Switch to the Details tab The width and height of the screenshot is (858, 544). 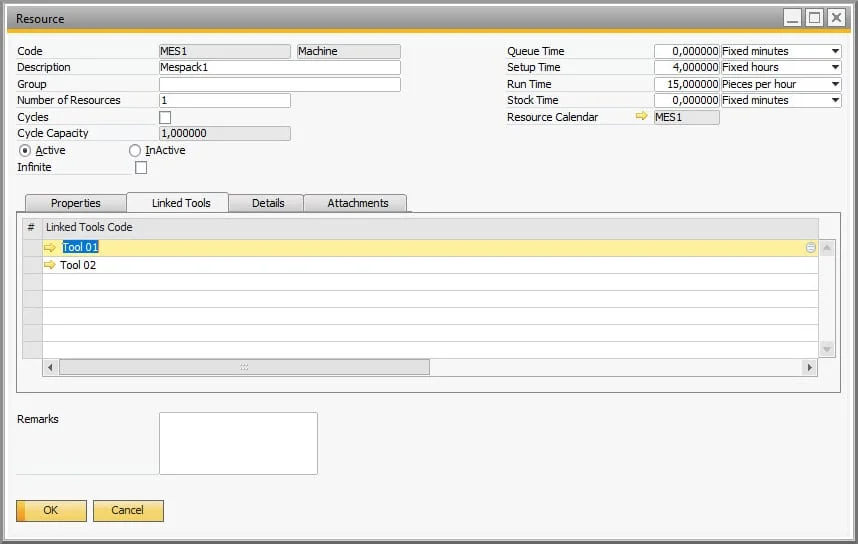[266, 203]
